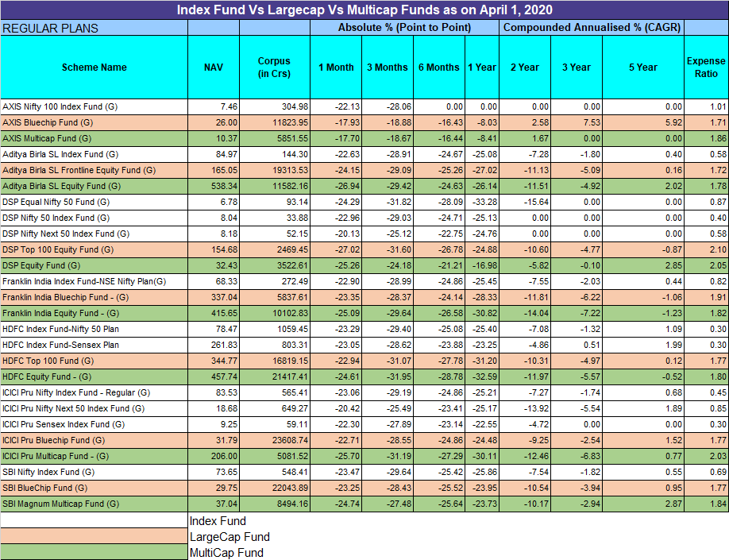Image resolution: width=729 pixels, height=560 pixels.
Task: Click Franklin India Bluechip Fund - (G)
Action: [x=66, y=297]
